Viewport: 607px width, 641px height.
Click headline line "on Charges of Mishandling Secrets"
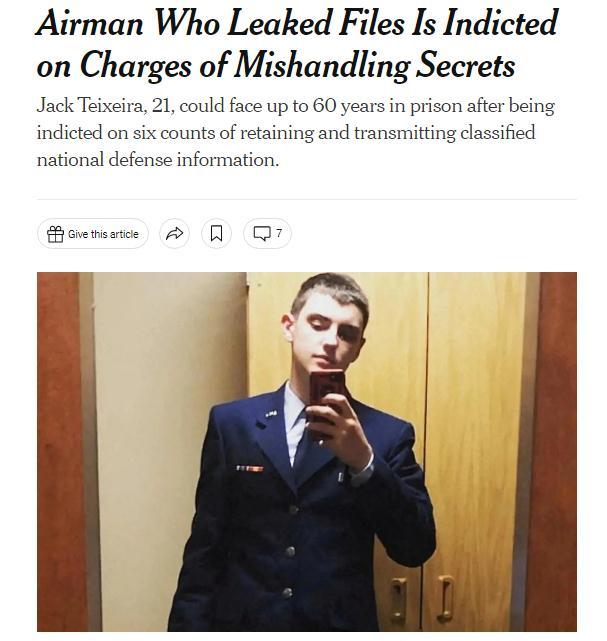pyautogui.click(x=276, y=65)
